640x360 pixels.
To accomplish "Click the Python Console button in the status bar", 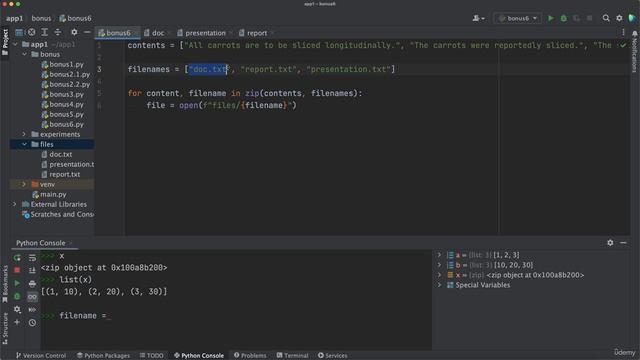I will coord(199,356).
